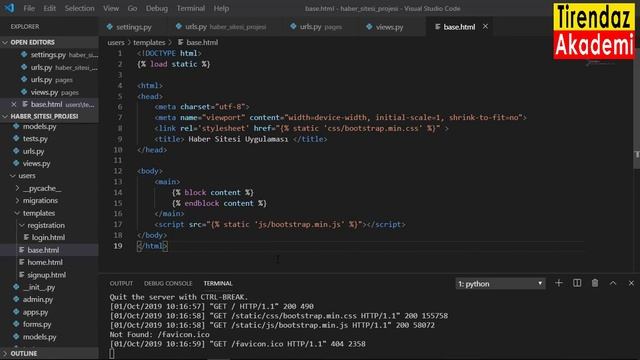Expand the Outline section
640x360 pixels.
(49, 353)
